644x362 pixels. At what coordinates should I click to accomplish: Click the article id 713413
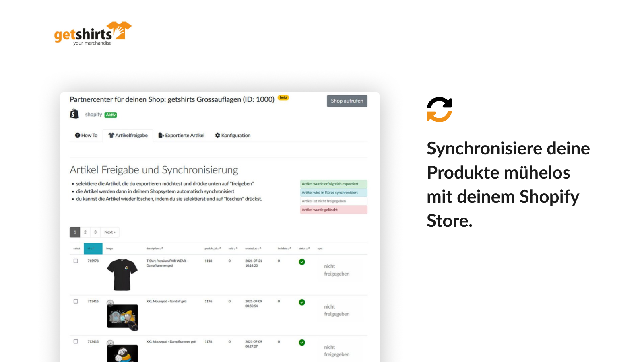(x=93, y=342)
